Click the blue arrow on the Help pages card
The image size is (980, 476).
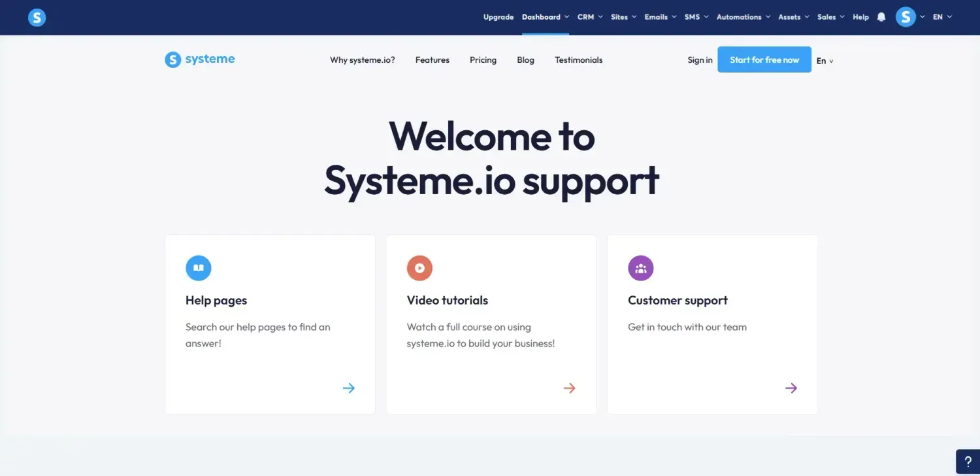(x=349, y=388)
